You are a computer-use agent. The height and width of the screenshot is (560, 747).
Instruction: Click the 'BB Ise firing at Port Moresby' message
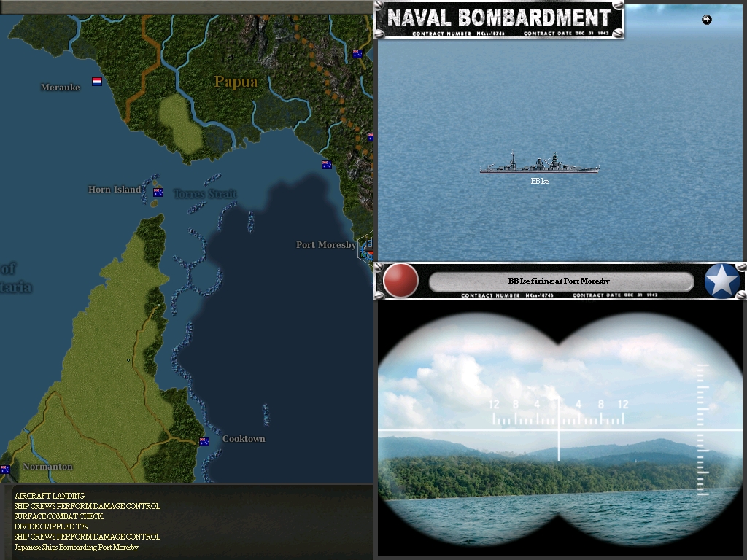[x=559, y=281]
